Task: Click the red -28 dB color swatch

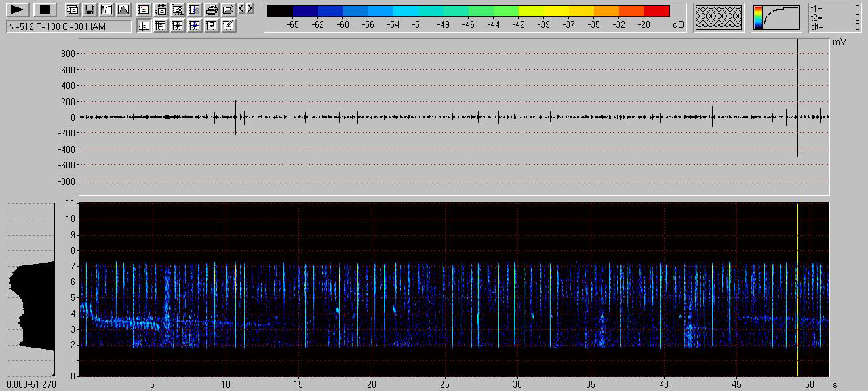Action: click(656, 12)
